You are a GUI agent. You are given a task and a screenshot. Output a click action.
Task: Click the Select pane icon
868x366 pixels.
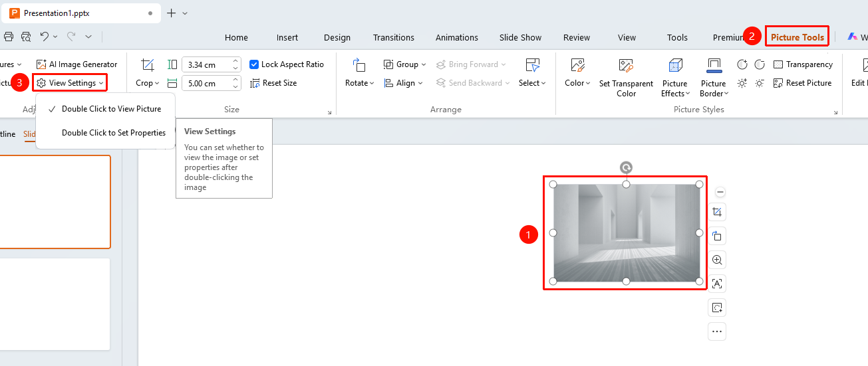pos(532,64)
